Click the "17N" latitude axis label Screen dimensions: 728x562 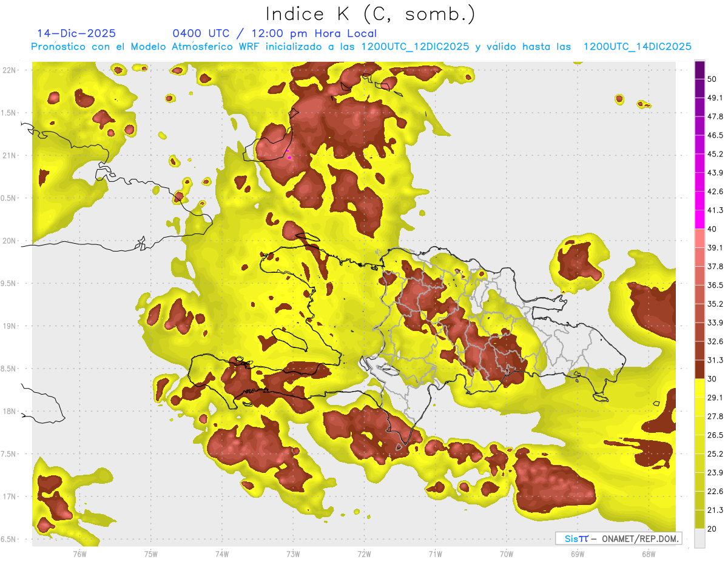click(9, 497)
